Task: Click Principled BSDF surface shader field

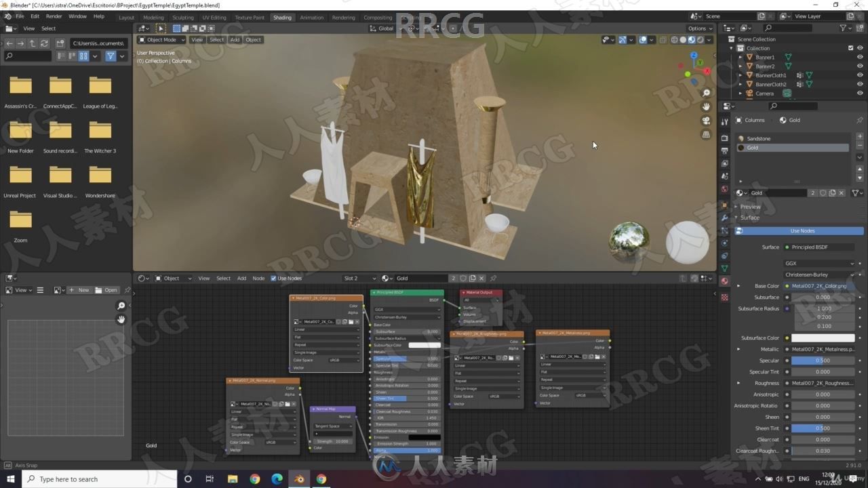Action: pos(819,247)
